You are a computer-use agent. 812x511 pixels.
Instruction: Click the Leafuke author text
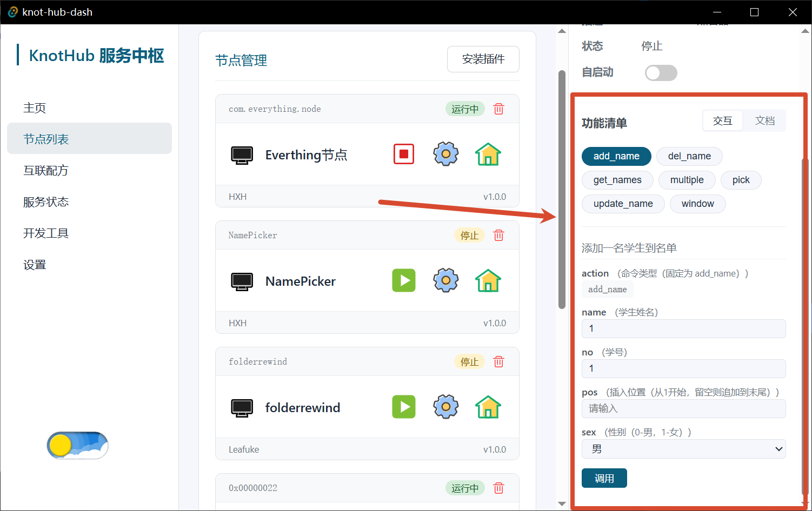244,449
